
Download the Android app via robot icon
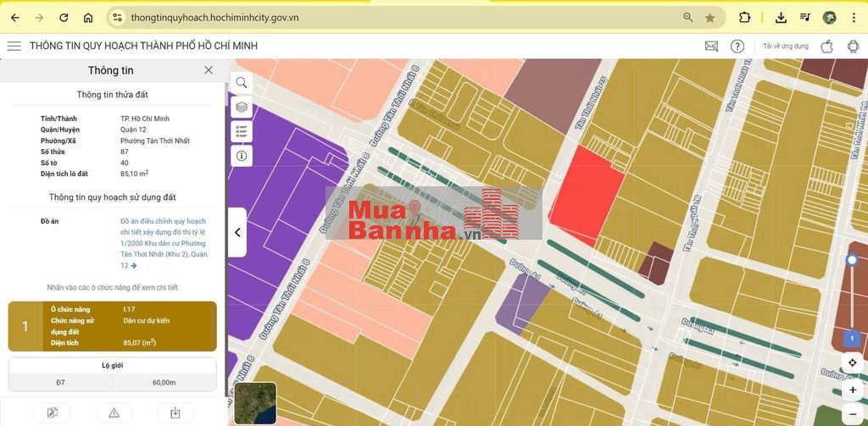tap(853, 46)
